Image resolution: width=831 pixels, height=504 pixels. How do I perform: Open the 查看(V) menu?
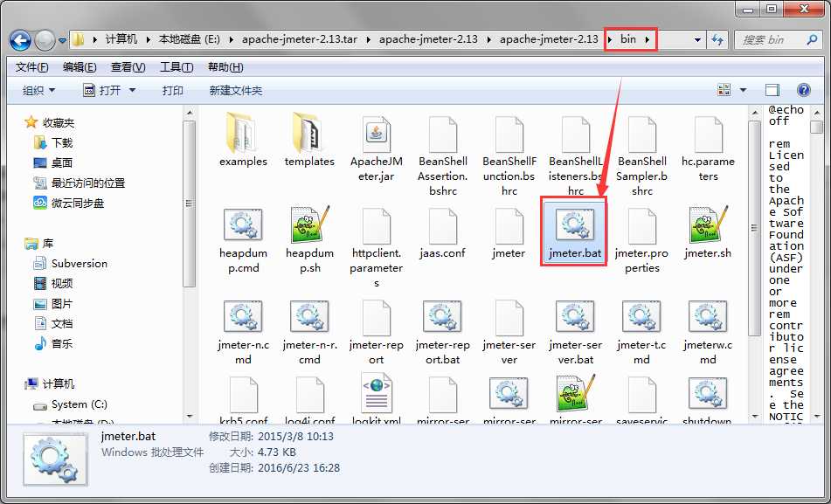(x=128, y=67)
